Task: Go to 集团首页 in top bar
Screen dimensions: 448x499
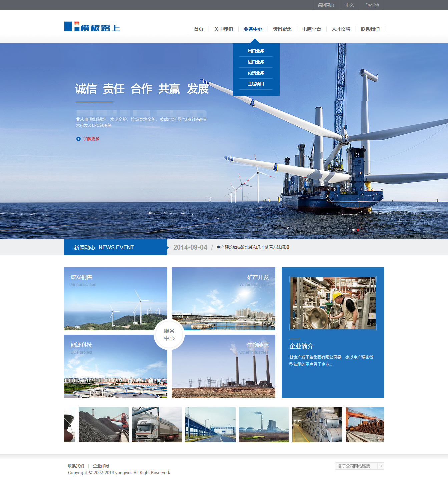Action: pos(326,5)
